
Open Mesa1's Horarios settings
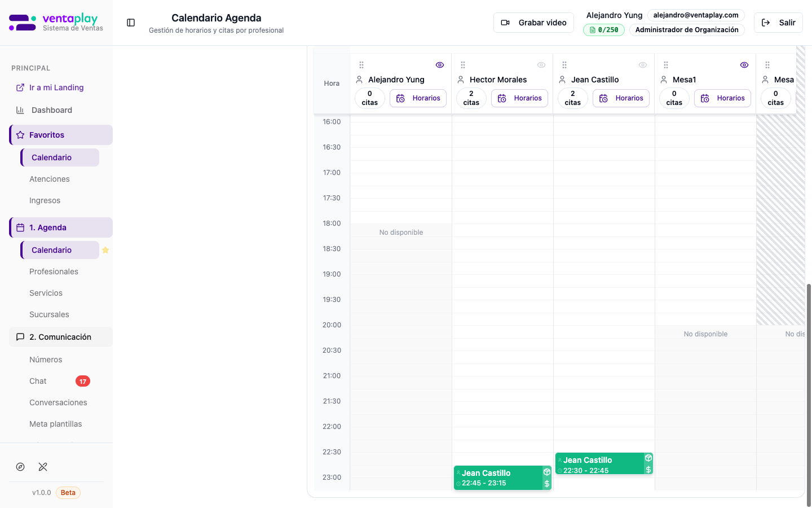click(722, 98)
